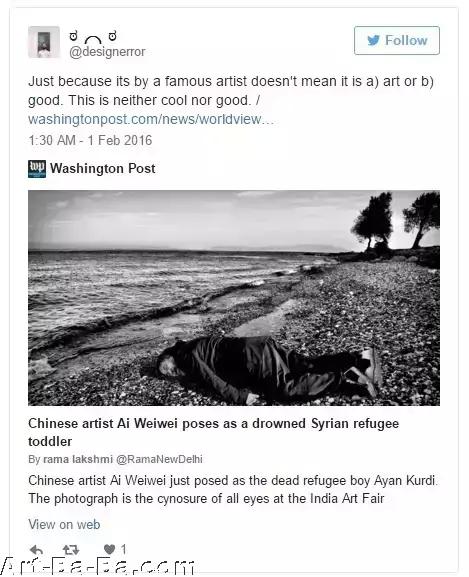Click the @designerror username handle
469x577 pixels.
tap(107, 52)
